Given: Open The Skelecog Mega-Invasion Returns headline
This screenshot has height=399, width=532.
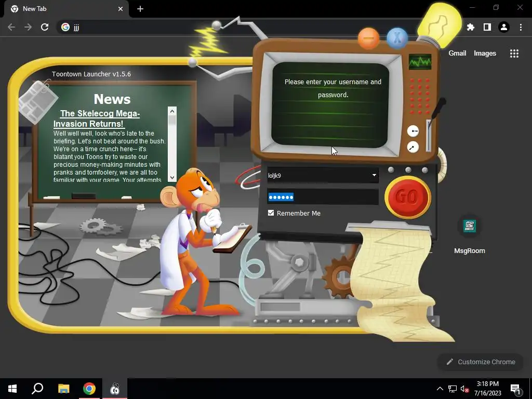Looking at the screenshot, I should (x=97, y=118).
